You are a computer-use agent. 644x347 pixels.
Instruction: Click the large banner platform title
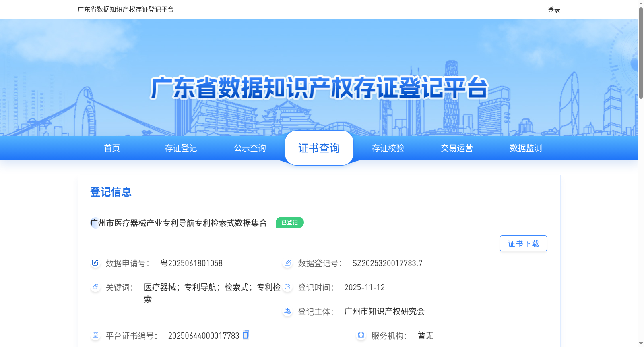click(319, 88)
